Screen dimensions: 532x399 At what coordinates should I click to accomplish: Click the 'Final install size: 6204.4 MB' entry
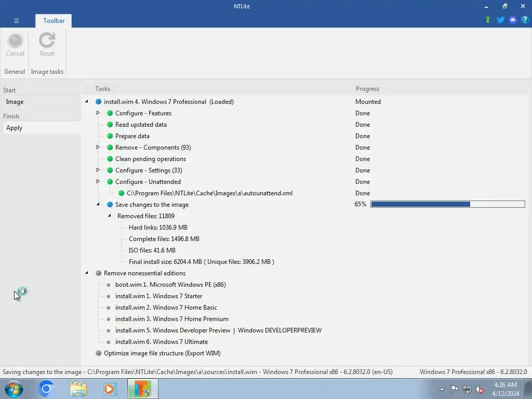(202, 262)
